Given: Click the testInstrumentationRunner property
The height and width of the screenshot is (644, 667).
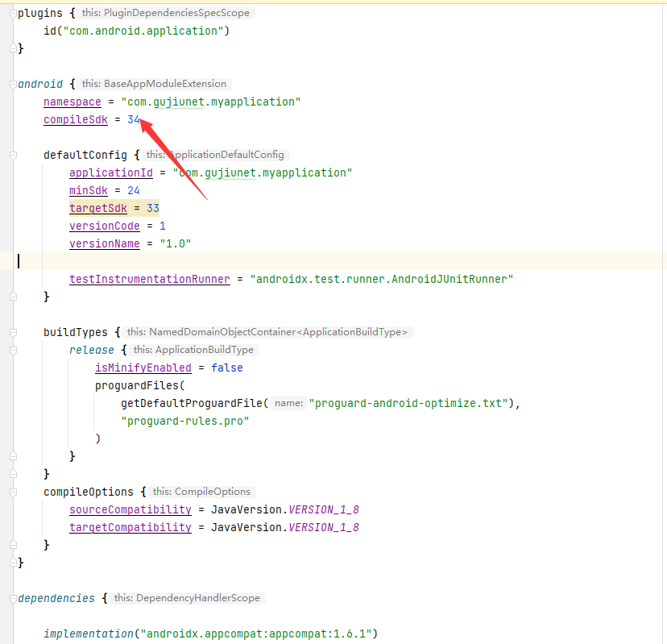Looking at the screenshot, I should [x=150, y=280].
